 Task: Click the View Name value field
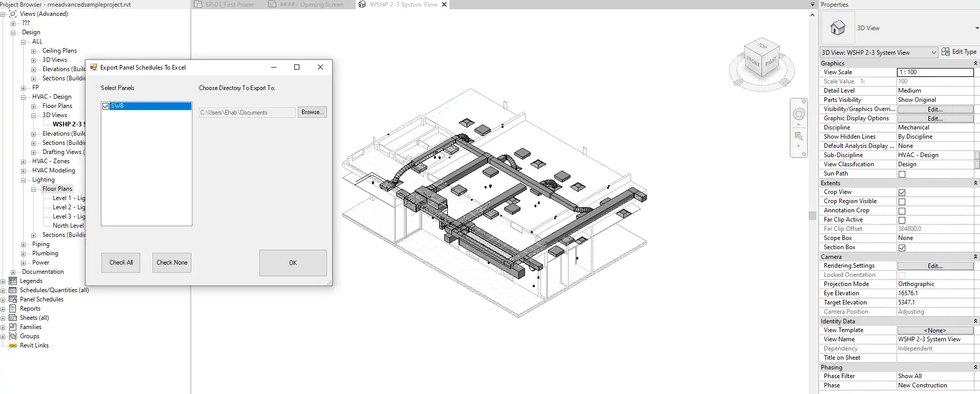[935, 339]
